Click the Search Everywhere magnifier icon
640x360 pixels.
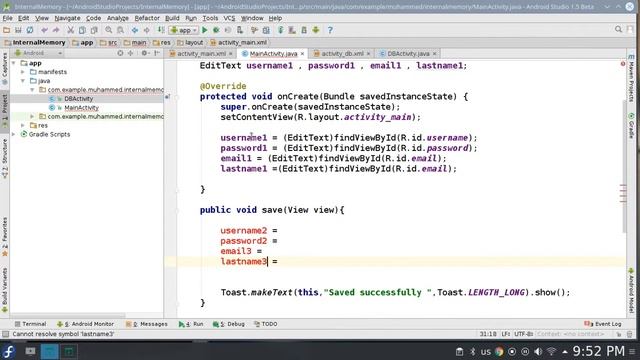click(x=618, y=29)
